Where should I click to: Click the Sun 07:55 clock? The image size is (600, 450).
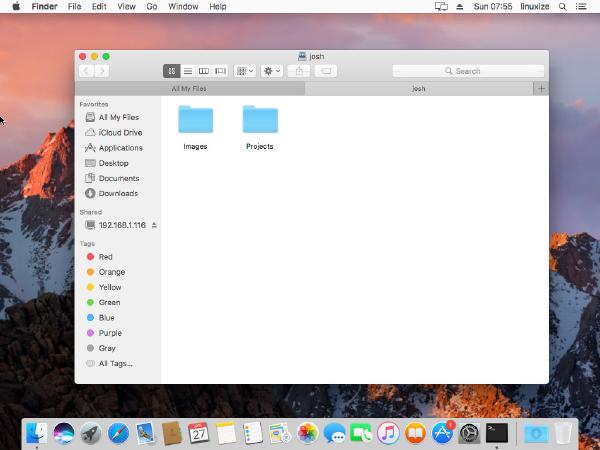493,7
